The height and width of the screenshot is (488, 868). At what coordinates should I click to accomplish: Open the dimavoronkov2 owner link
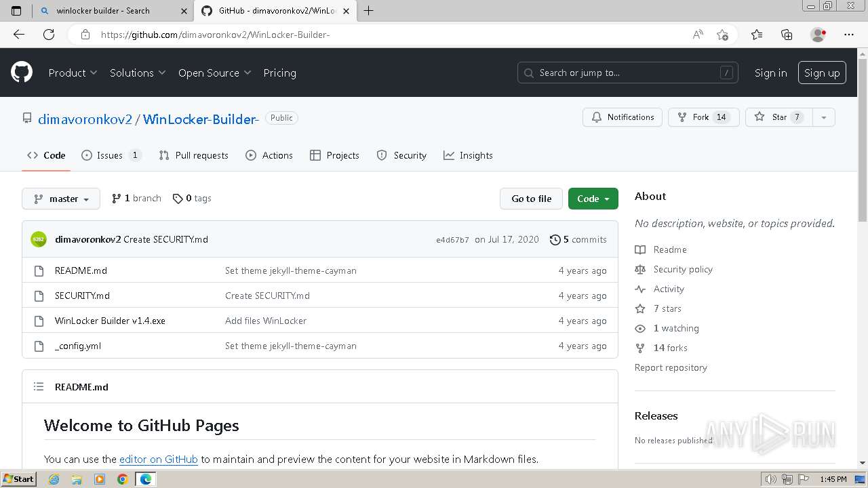click(85, 119)
